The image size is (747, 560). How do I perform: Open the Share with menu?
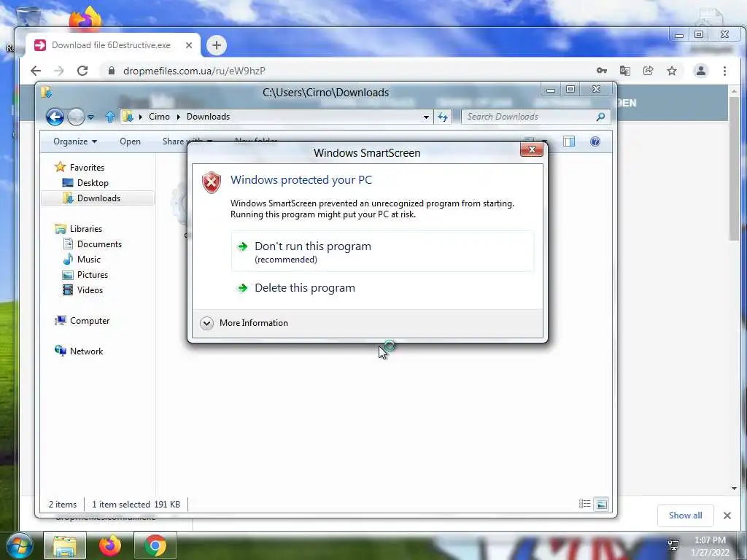pyautogui.click(x=186, y=141)
